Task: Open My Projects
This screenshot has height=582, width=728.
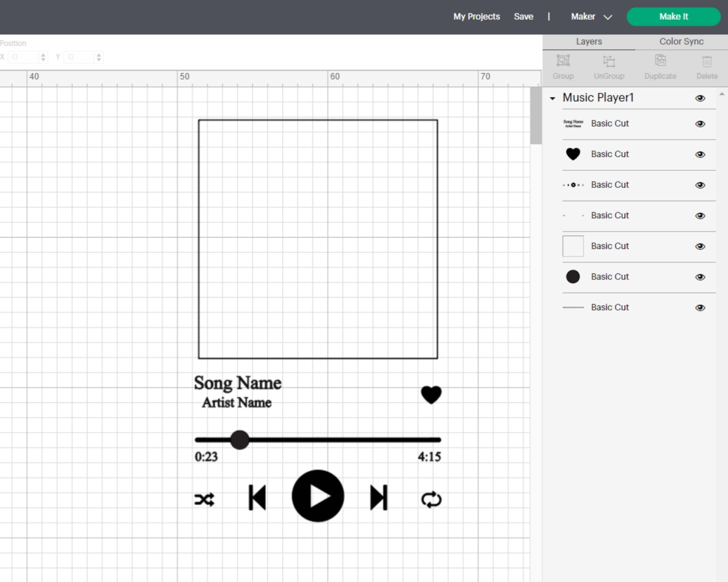Action: coord(476,17)
